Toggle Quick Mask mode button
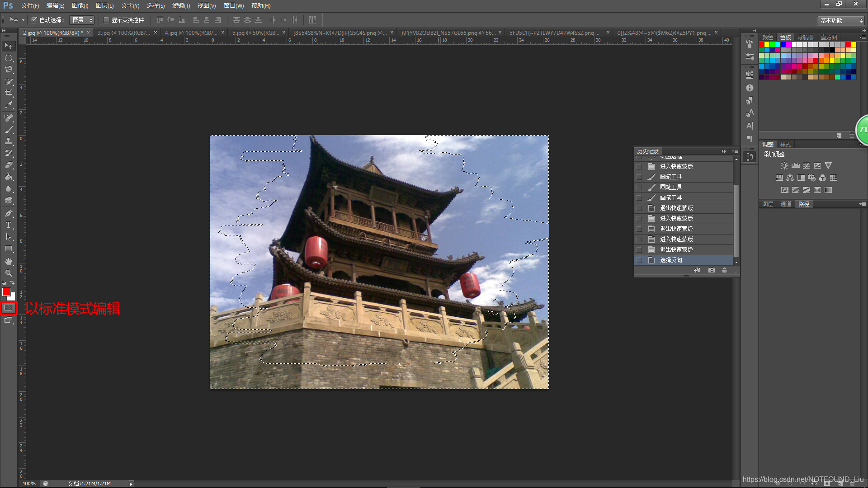Image resolution: width=868 pixels, height=488 pixels. pyautogui.click(x=9, y=308)
